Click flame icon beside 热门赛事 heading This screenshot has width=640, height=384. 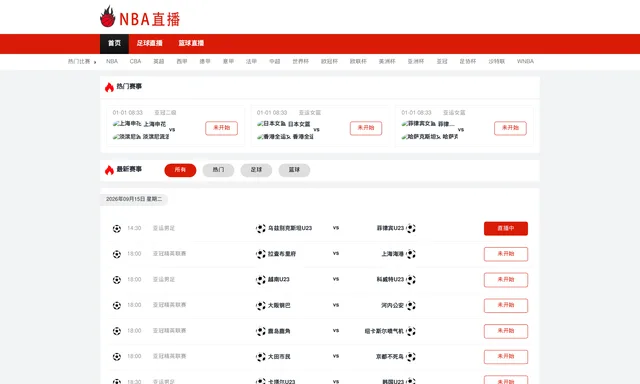tap(109, 87)
